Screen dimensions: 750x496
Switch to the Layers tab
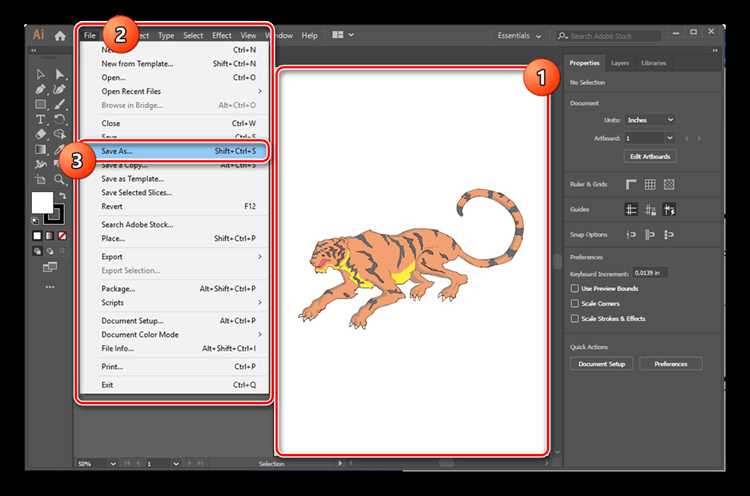coord(619,63)
